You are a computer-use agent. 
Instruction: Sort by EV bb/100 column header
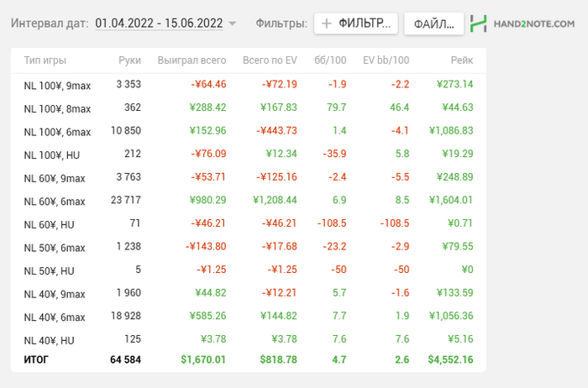(386, 60)
